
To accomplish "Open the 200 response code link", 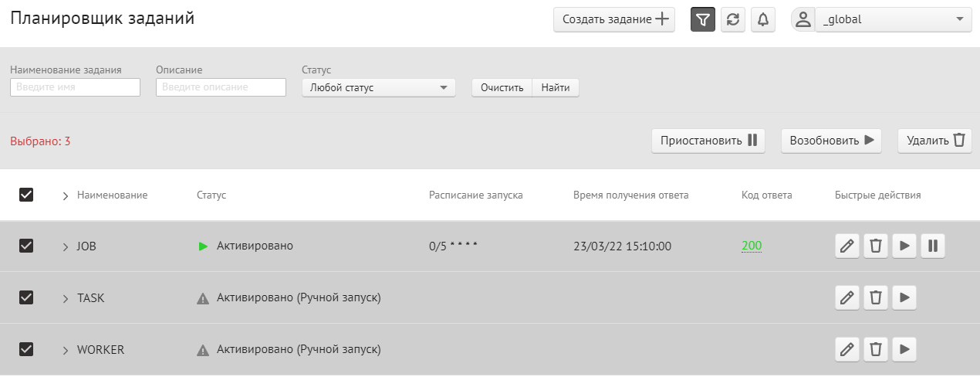I will pos(752,246).
